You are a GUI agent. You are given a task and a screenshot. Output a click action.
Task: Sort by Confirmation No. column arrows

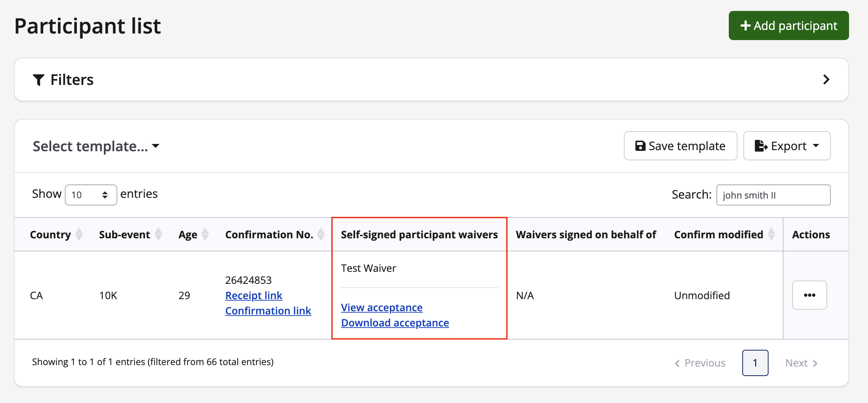(x=321, y=234)
